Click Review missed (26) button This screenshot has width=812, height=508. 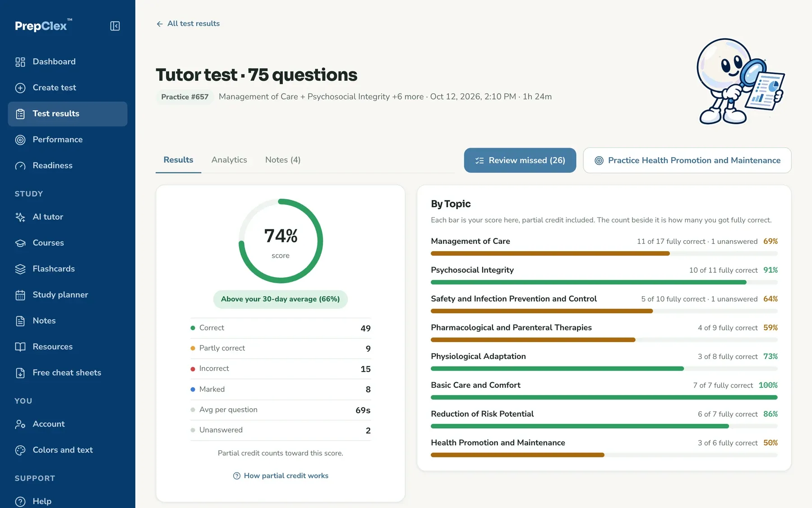520,160
